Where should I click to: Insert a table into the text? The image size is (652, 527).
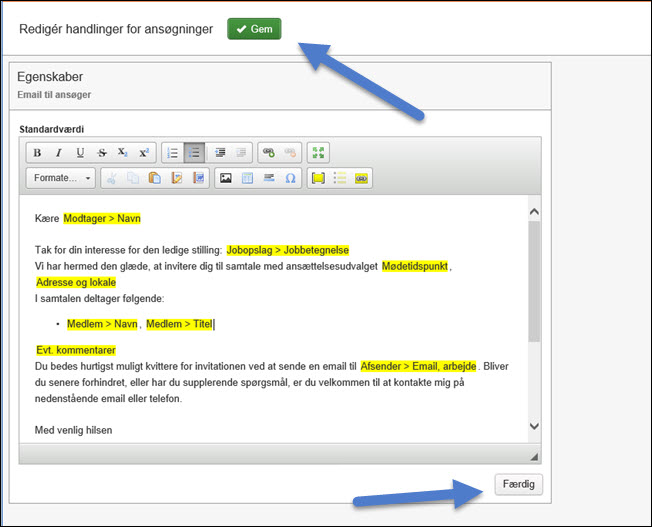[247, 178]
